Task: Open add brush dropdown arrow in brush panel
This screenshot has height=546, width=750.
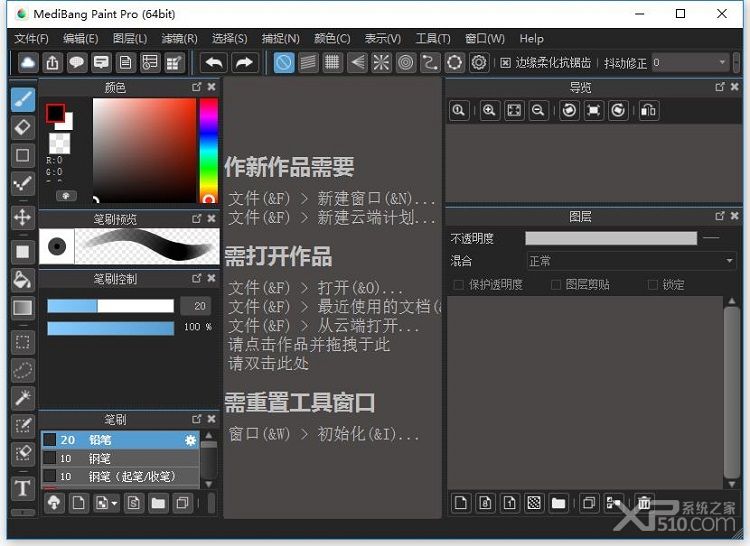Action: click(114, 503)
